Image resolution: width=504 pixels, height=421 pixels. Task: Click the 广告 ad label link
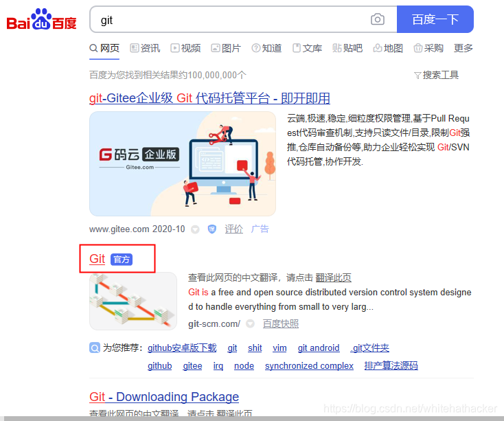tap(260, 229)
